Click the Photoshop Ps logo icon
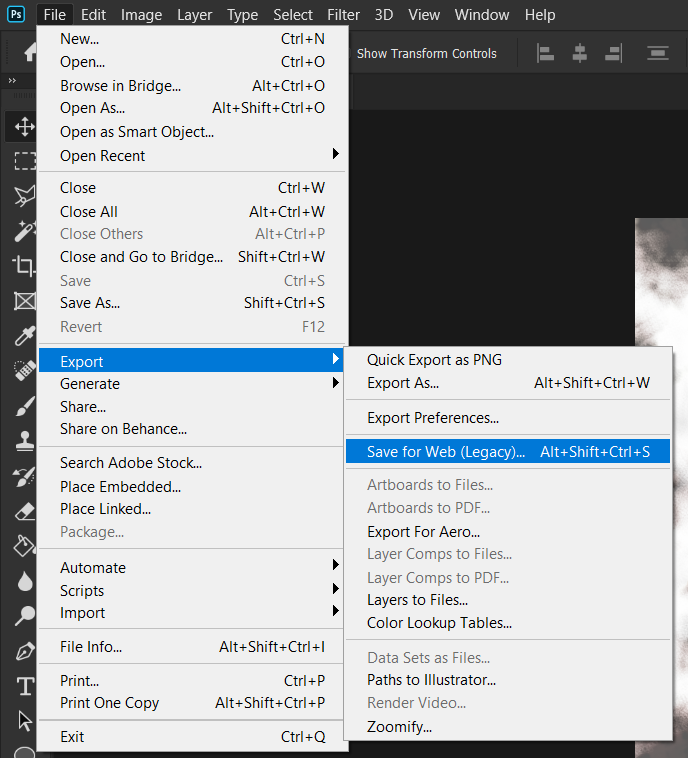This screenshot has width=688, height=758. 16,15
